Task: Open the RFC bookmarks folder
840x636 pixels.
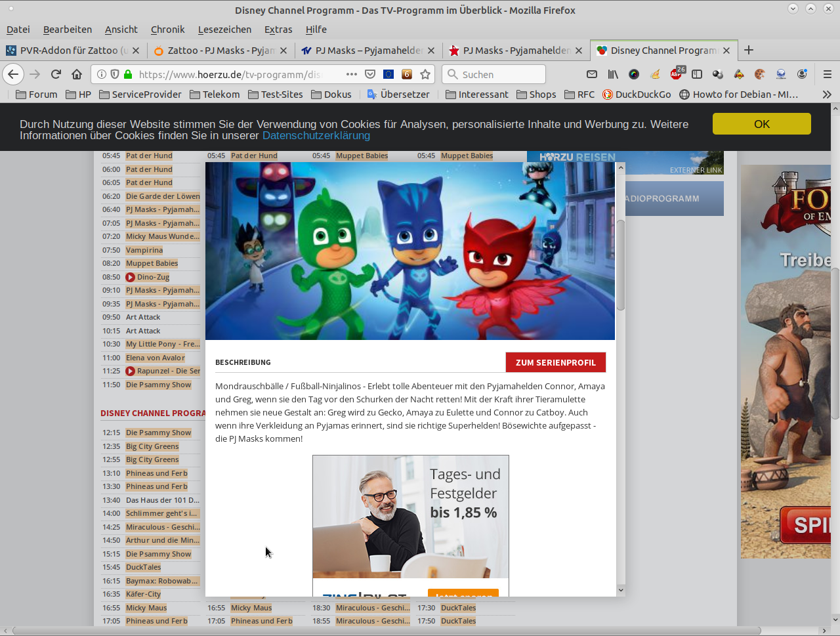Action: point(579,95)
